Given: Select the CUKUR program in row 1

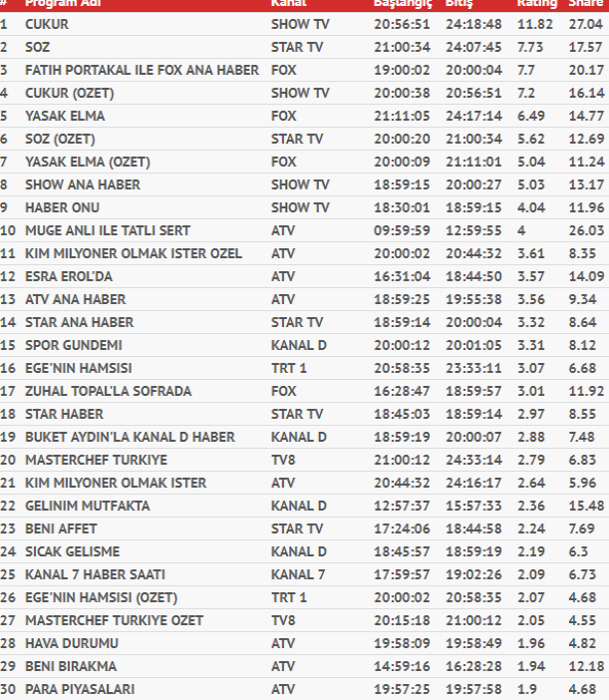Looking at the screenshot, I should click(47, 23).
